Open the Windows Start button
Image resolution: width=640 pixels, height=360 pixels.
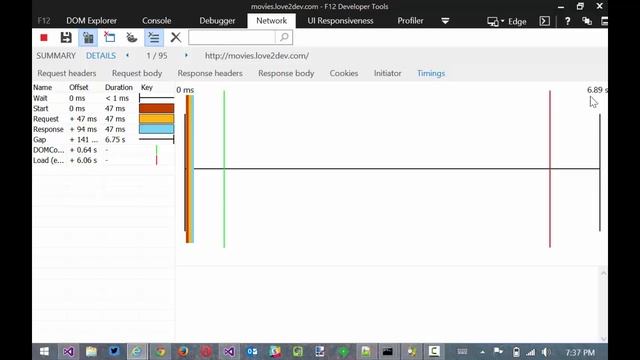(44, 351)
